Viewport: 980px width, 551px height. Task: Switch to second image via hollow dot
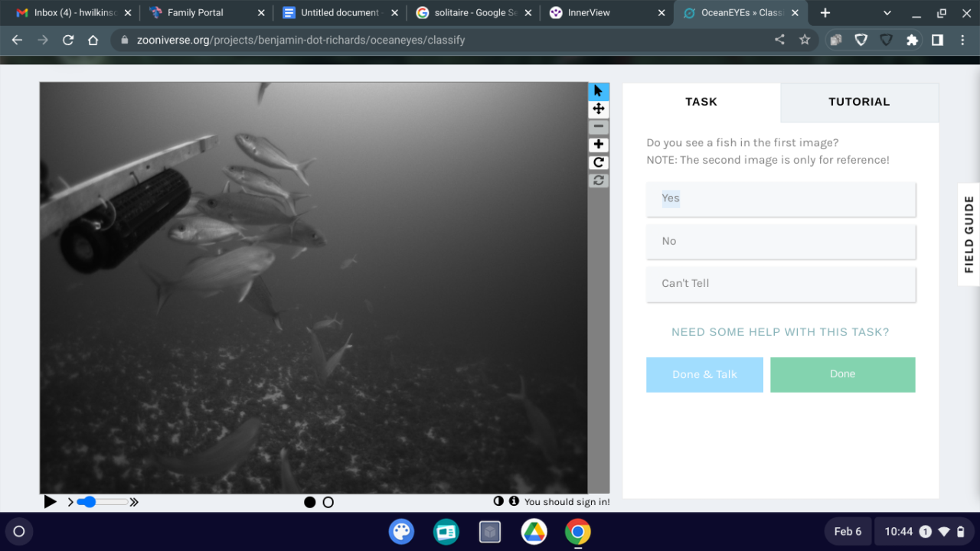(328, 502)
